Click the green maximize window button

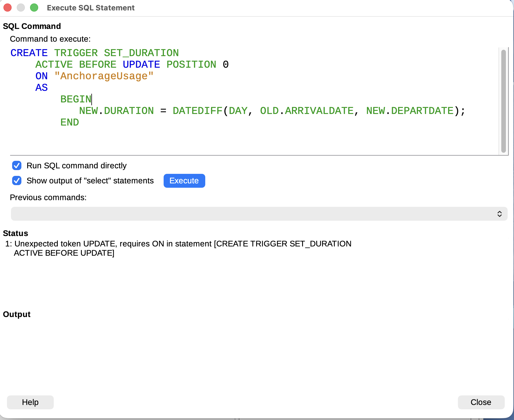pos(34,8)
